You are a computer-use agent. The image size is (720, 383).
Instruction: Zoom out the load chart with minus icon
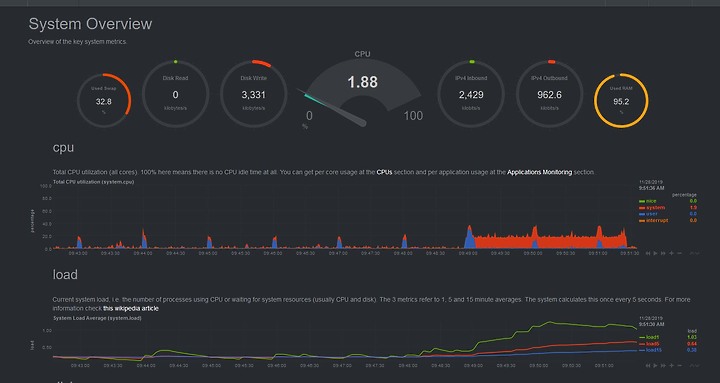[x=680, y=366]
